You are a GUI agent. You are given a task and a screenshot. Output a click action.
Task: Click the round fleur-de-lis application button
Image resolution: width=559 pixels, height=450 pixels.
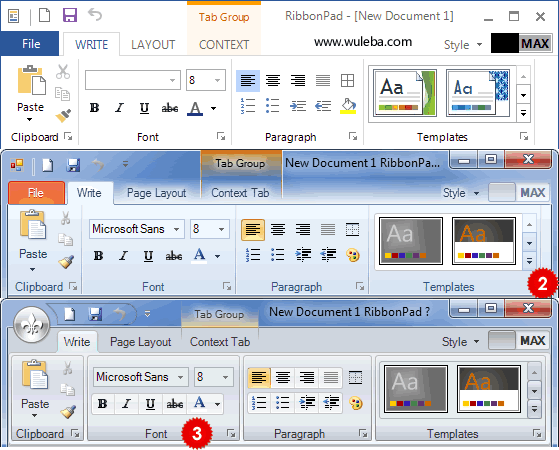(31, 324)
